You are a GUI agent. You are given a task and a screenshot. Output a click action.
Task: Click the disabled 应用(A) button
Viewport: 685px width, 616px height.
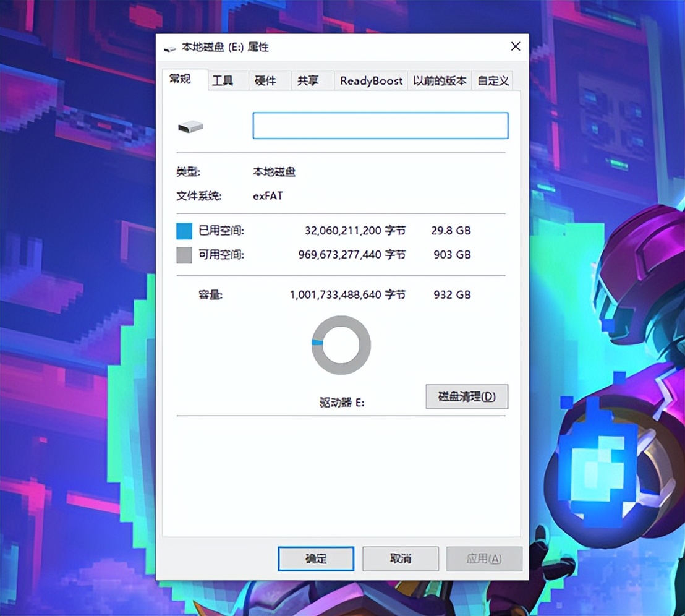click(x=484, y=558)
